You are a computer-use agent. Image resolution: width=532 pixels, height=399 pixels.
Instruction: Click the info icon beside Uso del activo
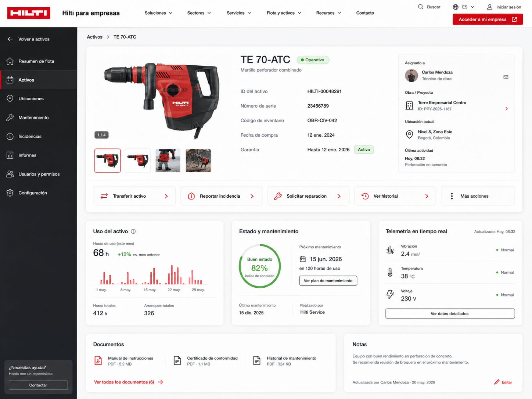(x=133, y=231)
